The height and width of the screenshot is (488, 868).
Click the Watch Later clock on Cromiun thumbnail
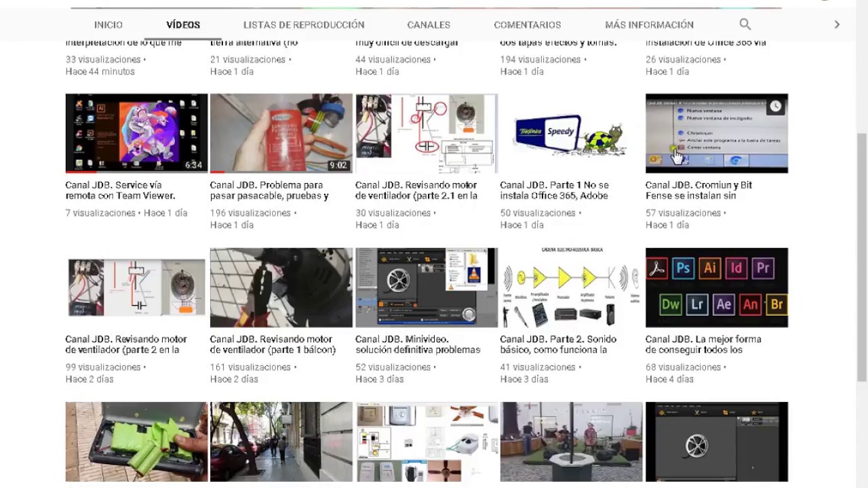coord(775,106)
